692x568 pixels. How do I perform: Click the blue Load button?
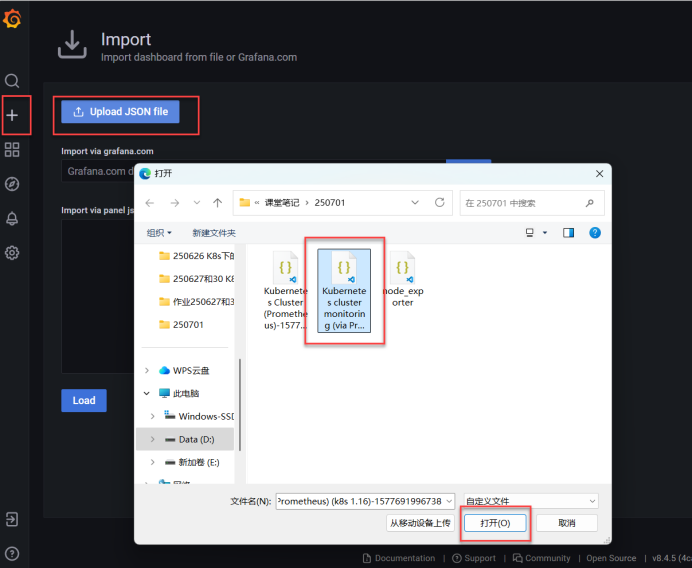(x=84, y=400)
